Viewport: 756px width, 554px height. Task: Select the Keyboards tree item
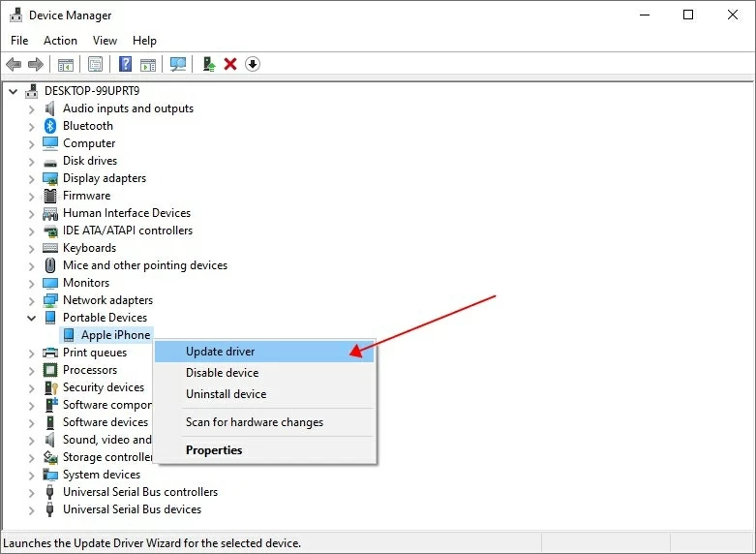click(89, 248)
